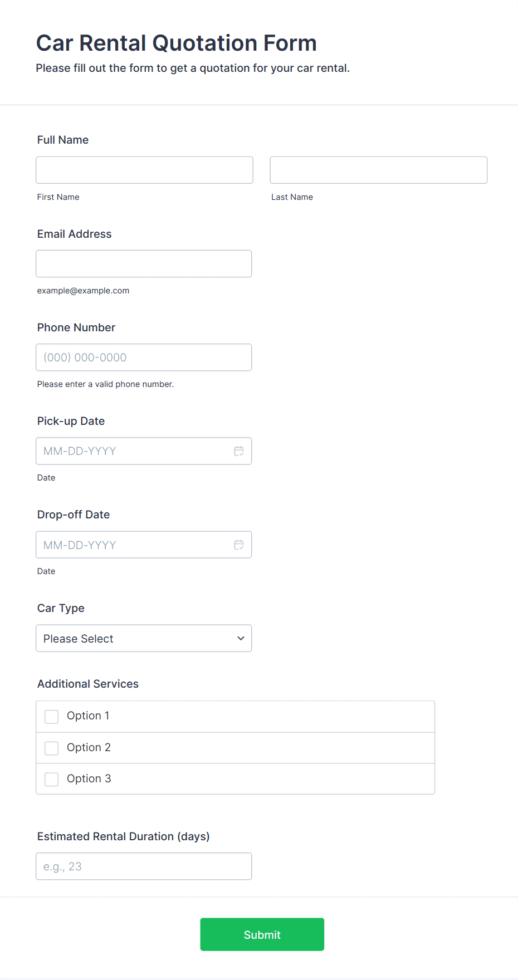The width and height of the screenshot is (518, 980).
Task: Click the "Additional Services" section label
Action: 88,684
